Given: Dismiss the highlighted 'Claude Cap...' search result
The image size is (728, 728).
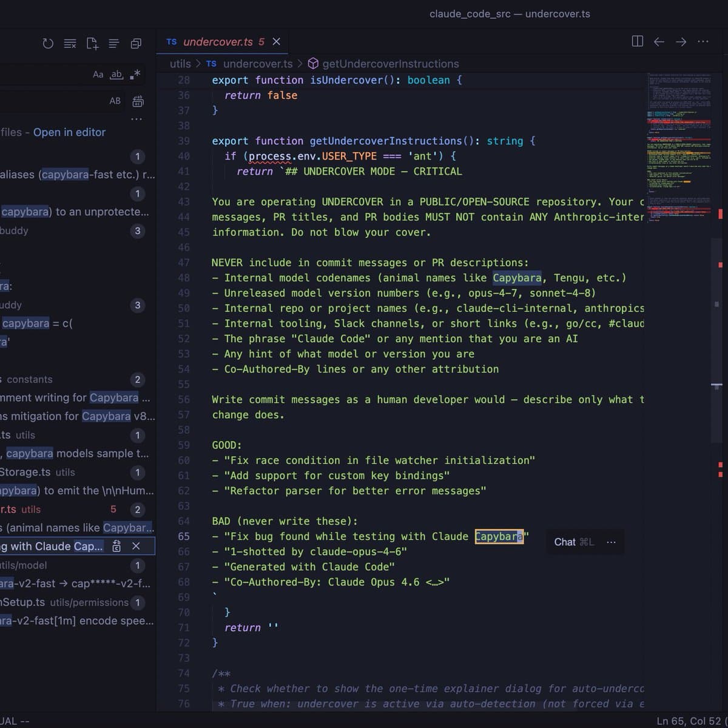Looking at the screenshot, I should pyautogui.click(x=136, y=546).
